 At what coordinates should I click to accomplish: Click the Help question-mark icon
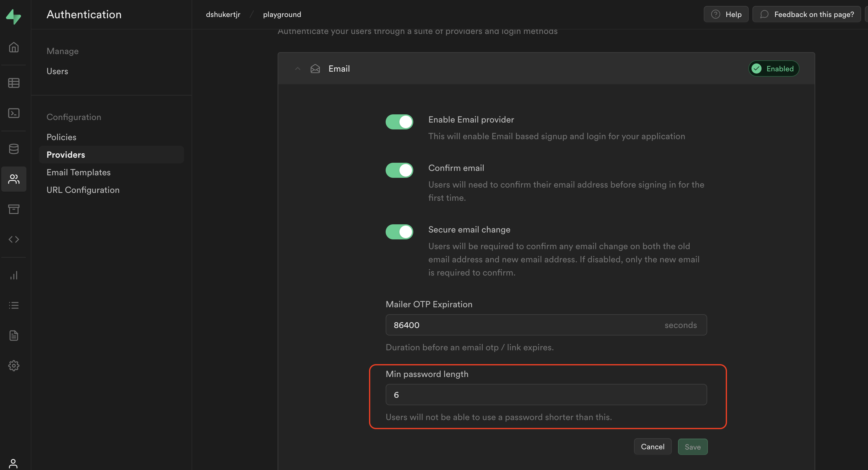(715, 14)
